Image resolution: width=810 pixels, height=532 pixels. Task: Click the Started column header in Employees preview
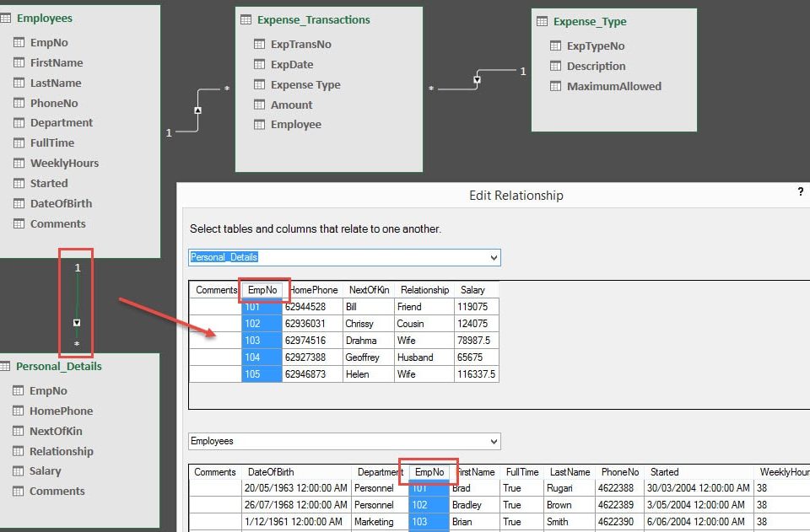coord(664,472)
